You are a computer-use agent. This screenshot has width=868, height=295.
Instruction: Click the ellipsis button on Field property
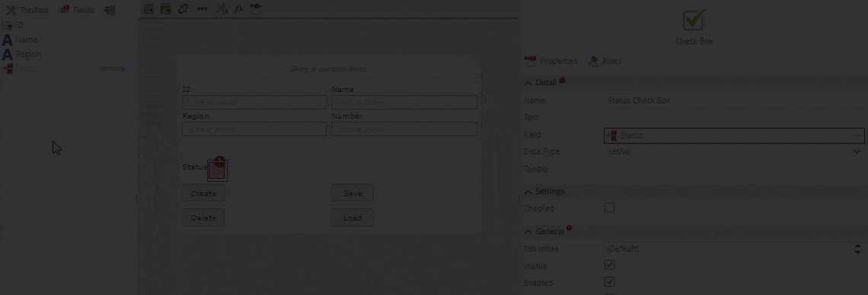[857, 135]
